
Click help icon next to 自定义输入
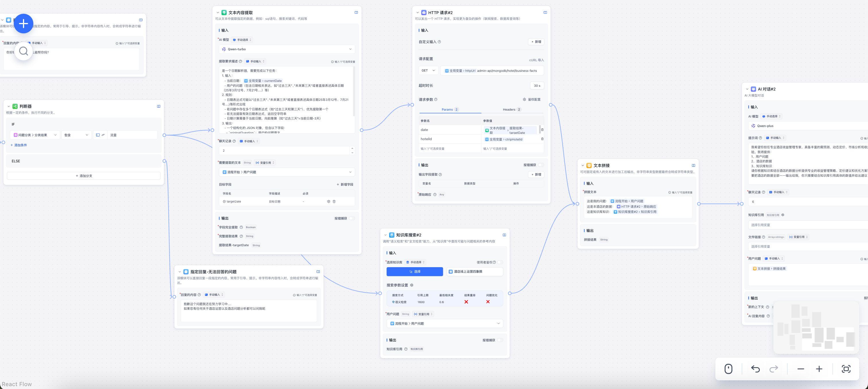[x=439, y=42]
